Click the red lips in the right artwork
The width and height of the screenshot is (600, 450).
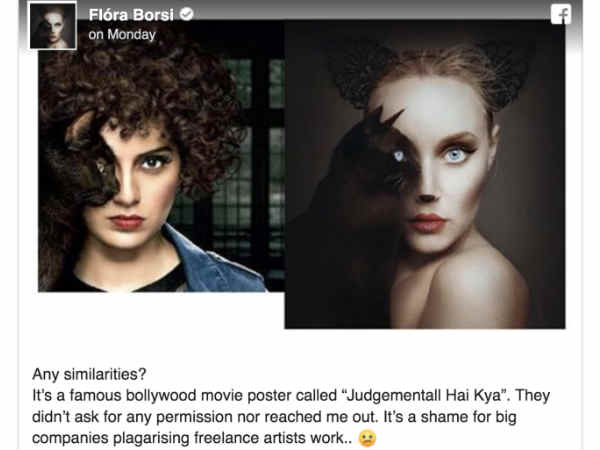tap(427, 223)
